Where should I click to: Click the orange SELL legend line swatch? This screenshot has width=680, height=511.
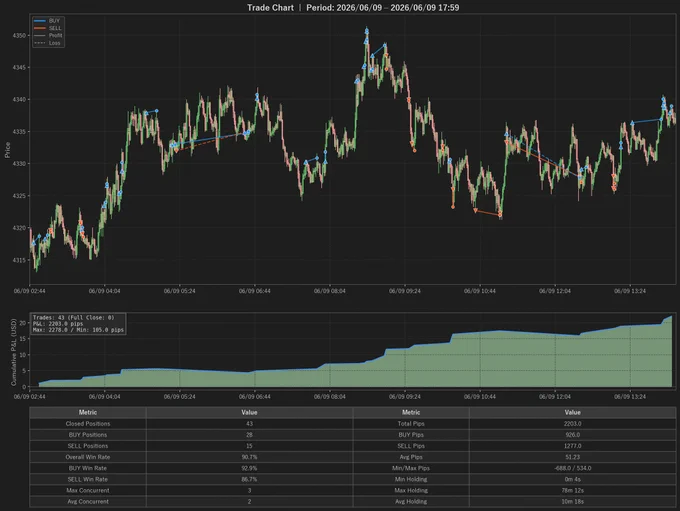[x=40, y=28]
